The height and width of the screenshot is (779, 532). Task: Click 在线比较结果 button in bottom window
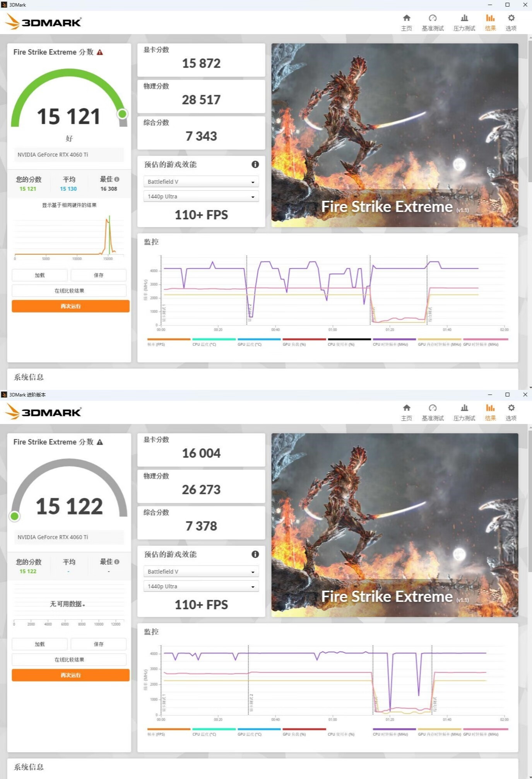pyautogui.click(x=69, y=659)
